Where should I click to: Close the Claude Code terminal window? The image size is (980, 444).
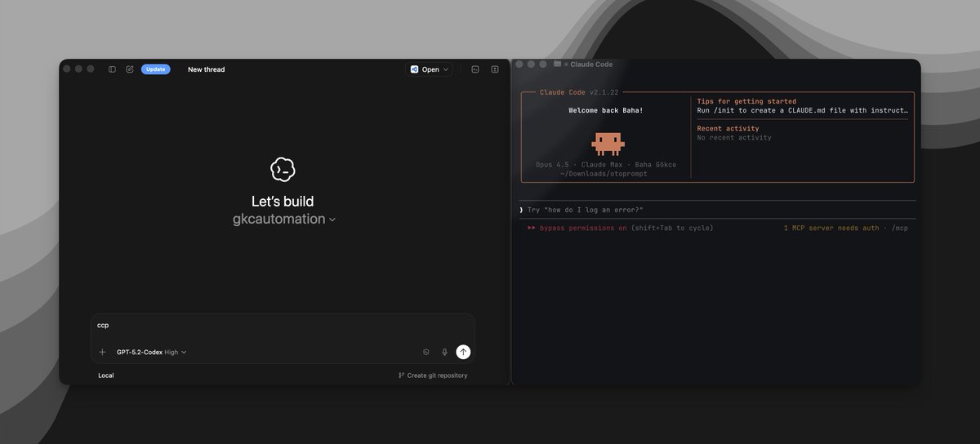pos(519,64)
